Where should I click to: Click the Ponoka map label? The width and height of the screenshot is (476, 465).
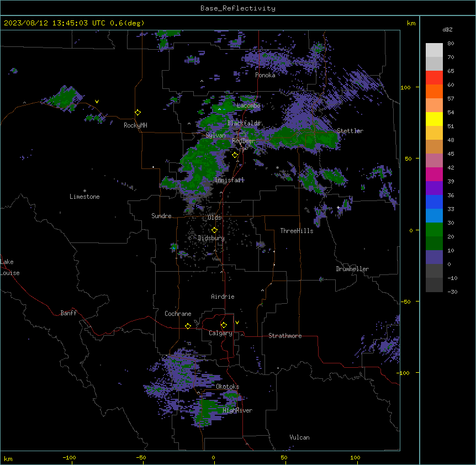click(265, 75)
